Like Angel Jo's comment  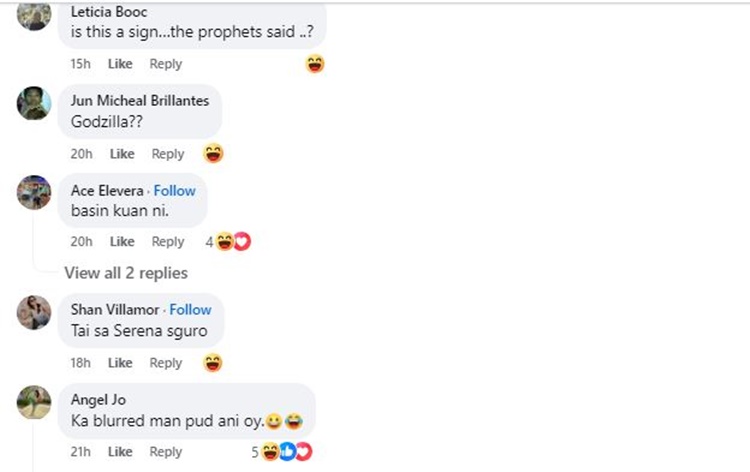(x=120, y=451)
